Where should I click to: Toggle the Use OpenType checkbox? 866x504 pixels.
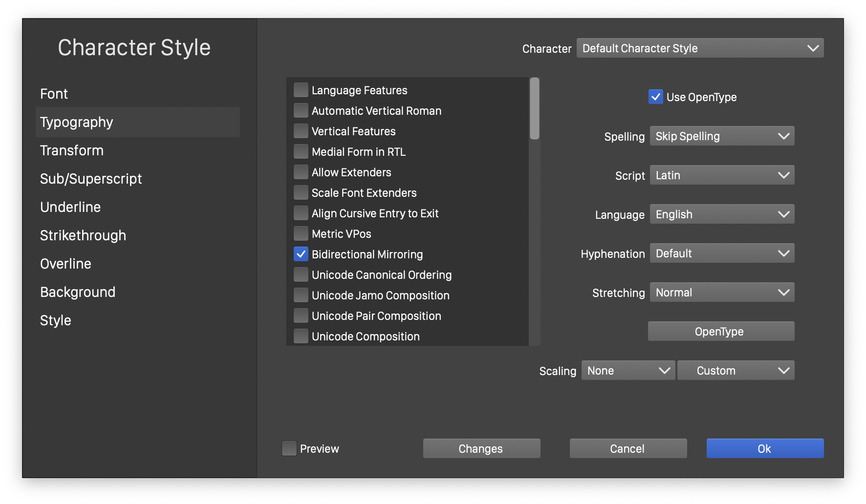coord(656,97)
